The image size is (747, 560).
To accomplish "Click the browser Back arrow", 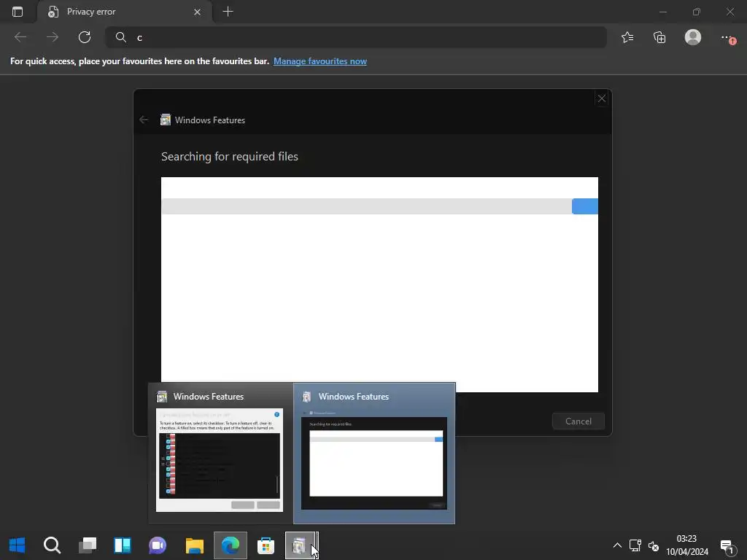I will 20,37.
